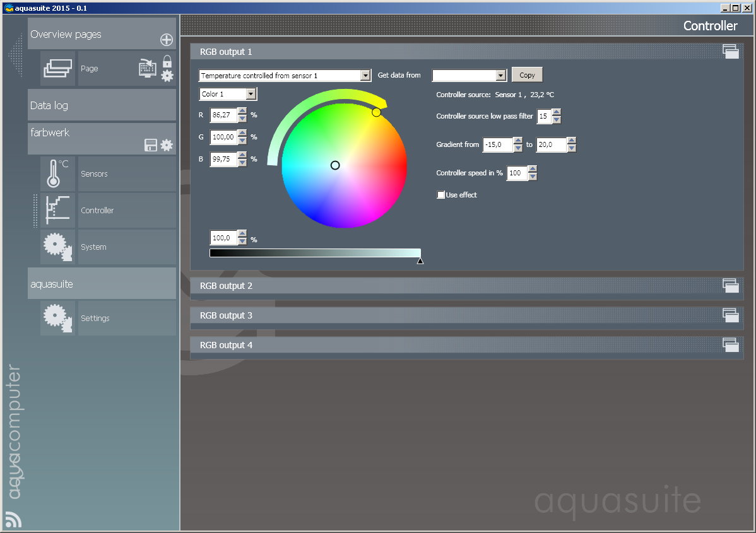This screenshot has height=533, width=756.
Task: Click the System gears icon
Action: point(58,247)
